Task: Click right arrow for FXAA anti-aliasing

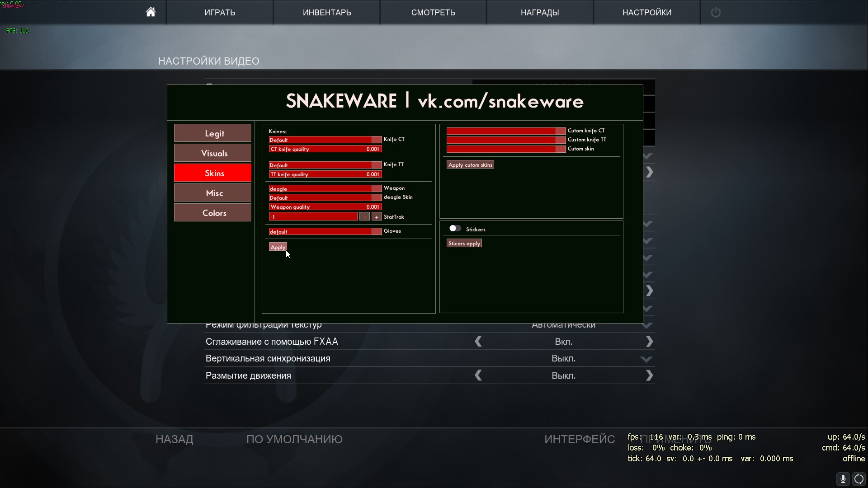Action: pyautogui.click(x=650, y=342)
